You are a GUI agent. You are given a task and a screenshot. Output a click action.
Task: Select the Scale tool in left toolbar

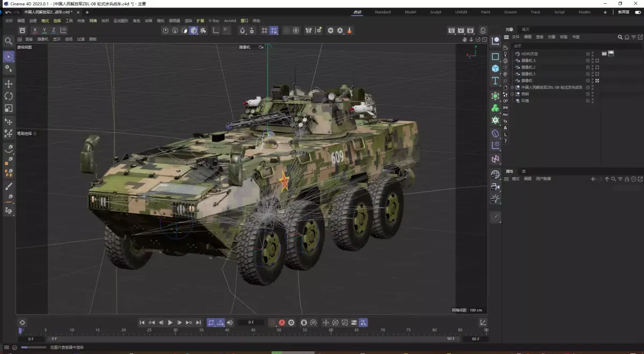[x=9, y=109]
